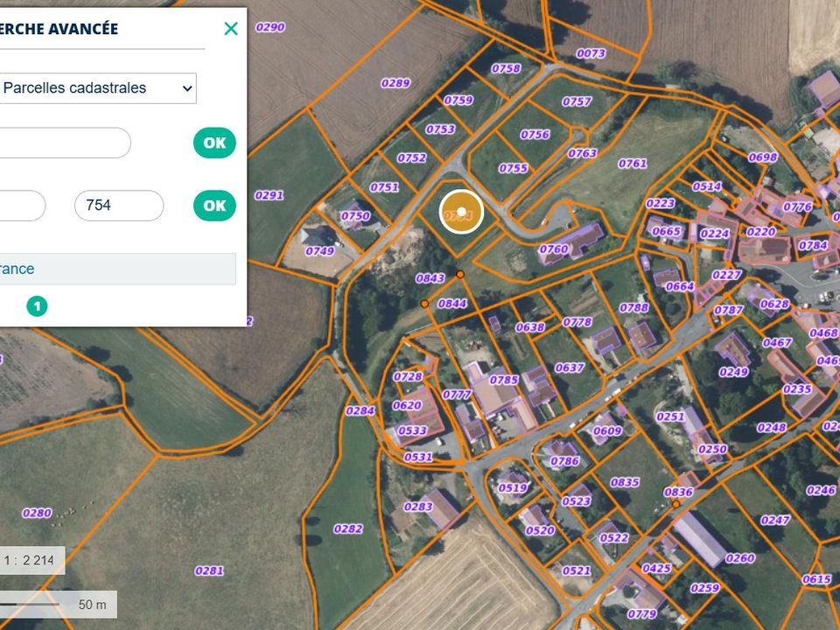The height and width of the screenshot is (630, 840).
Task: Select parcel label 0284
Action: coord(360,411)
